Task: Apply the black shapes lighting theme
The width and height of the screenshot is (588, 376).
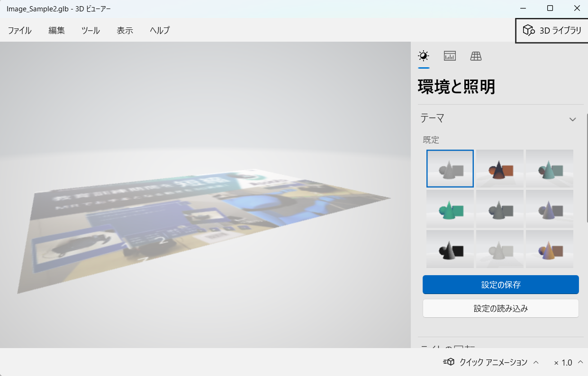Action: [450, 249]
